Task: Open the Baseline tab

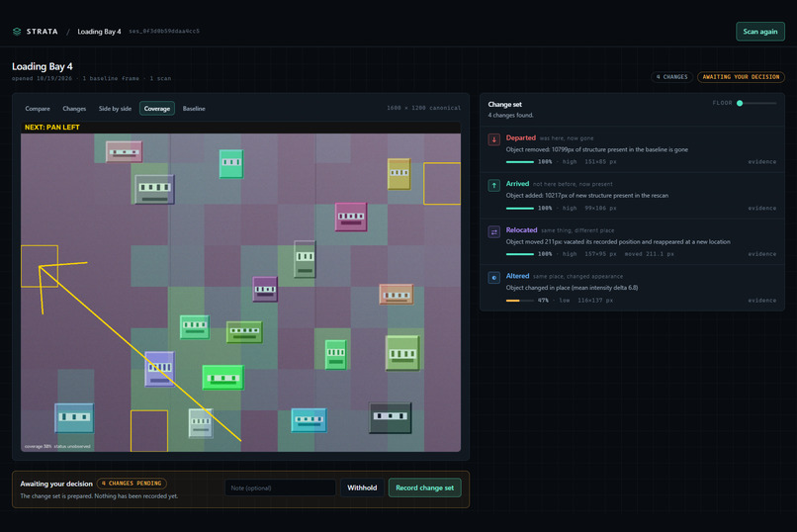Action: (x=194, y=109)
